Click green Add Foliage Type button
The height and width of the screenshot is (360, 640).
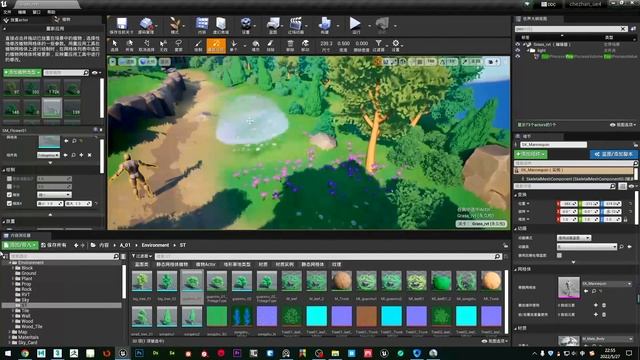point(22,72)
